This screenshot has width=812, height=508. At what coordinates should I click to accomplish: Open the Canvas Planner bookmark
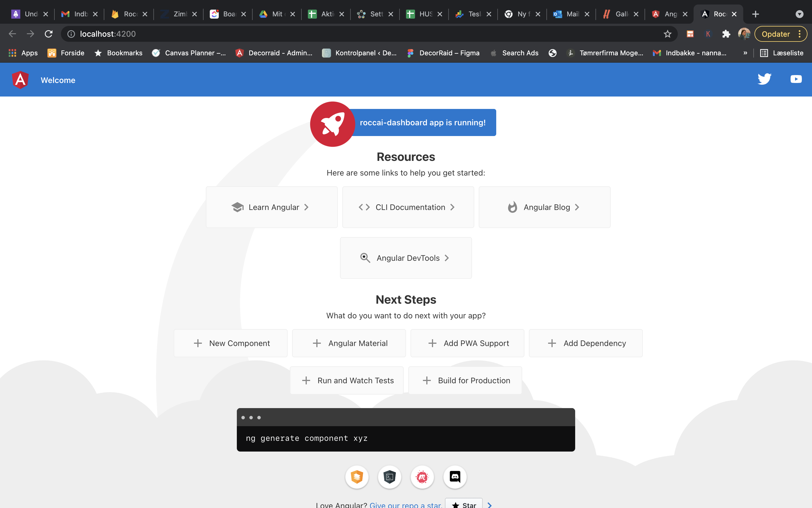189,53
